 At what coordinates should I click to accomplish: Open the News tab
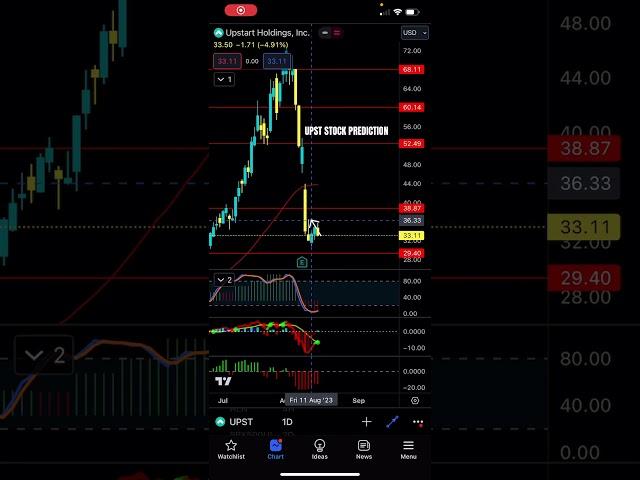click(364, 449)
